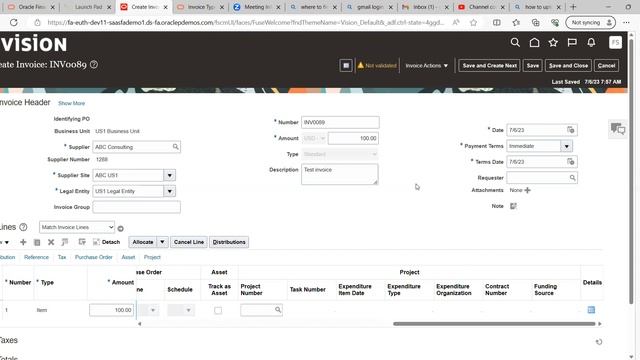The width and height of the screenshot is (640, 360).
Task: Open the Supplier Site dropdown
Action: [169, 175]
